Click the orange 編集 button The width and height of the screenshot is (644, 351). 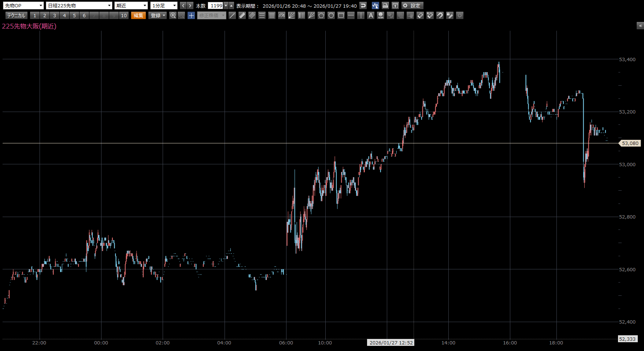[138, 15]
